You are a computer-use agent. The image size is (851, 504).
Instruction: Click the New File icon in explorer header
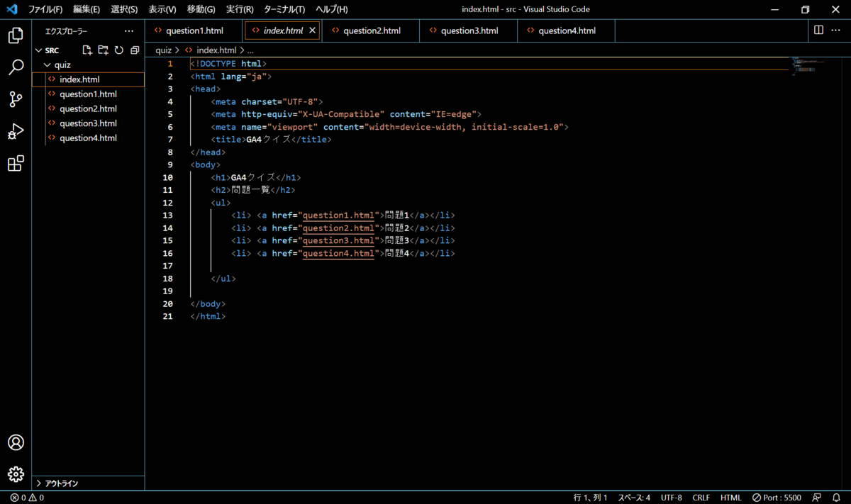point(87,50)
